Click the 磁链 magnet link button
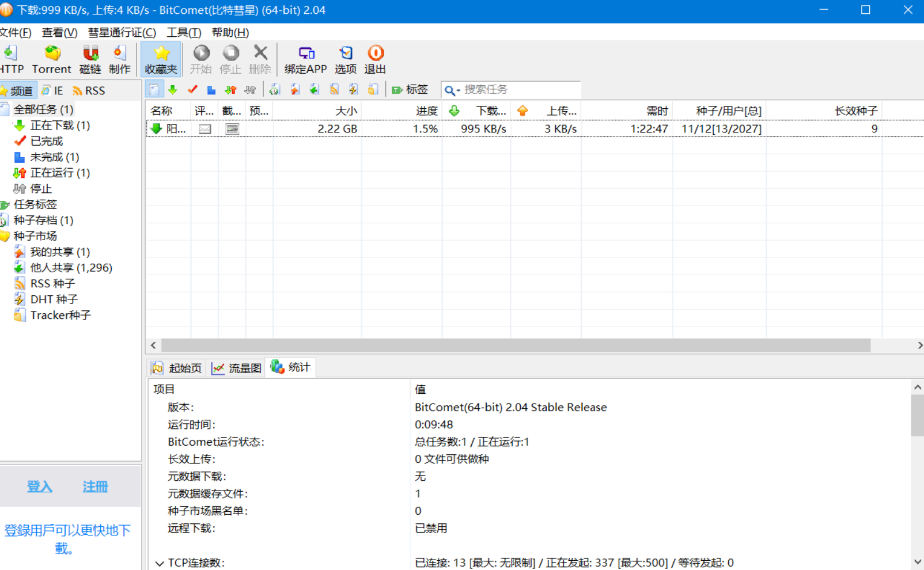Viewport: 924px width, 570px height. 90,59
